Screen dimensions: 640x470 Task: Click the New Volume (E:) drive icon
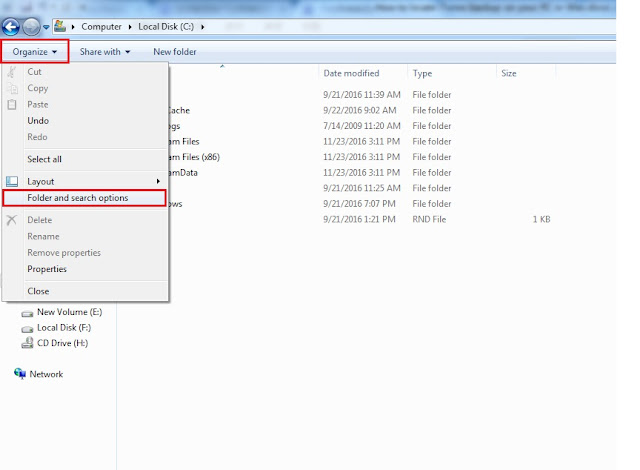27,313
